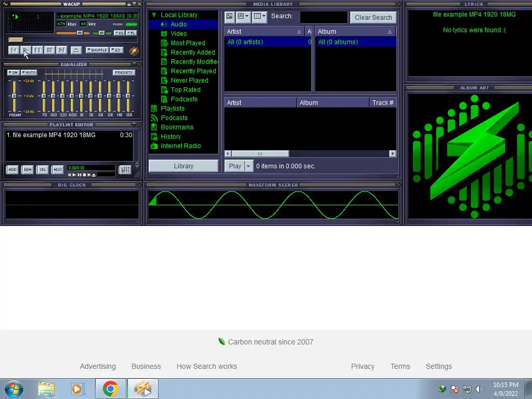Click the mini Stop button in Playlist Editor

click(x=84, y=175)
